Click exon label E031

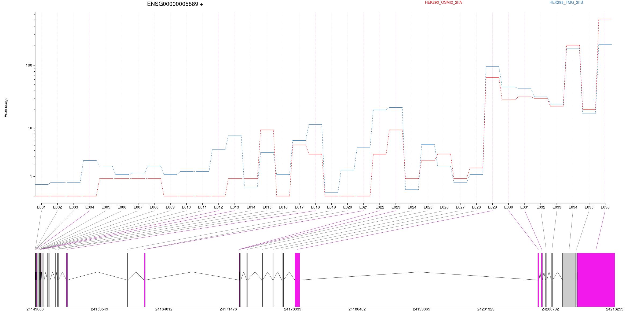[x=525, y=207]
